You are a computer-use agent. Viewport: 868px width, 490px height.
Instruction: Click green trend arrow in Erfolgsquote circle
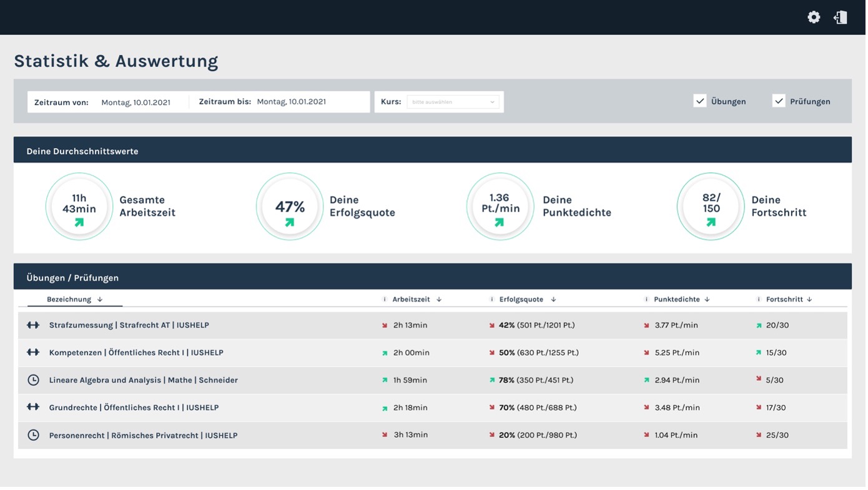pos(290,222)
